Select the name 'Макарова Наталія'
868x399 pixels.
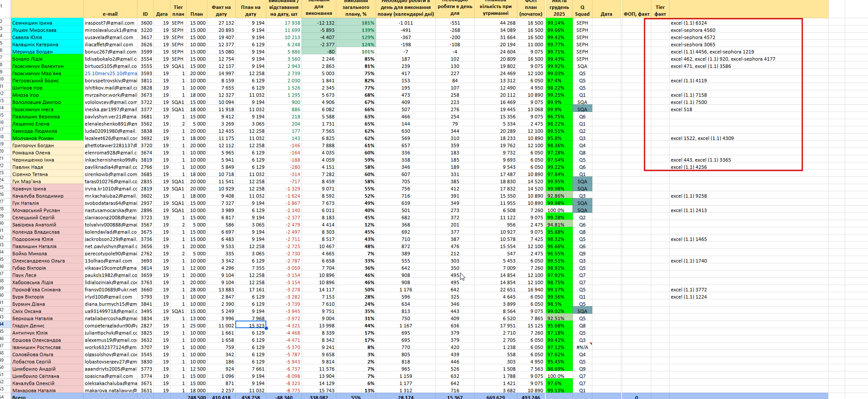pyautogui.click(x=47, y=391)
